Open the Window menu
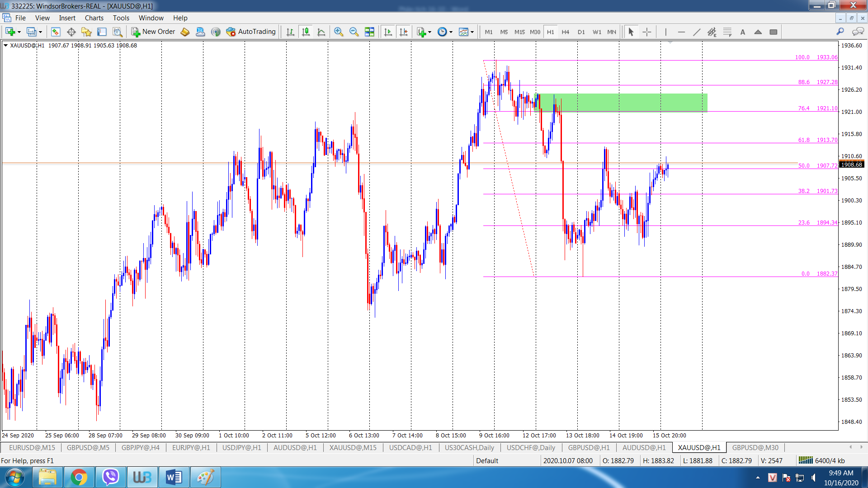The width and height of the screenshot is (868, 488). click(151, 18)
